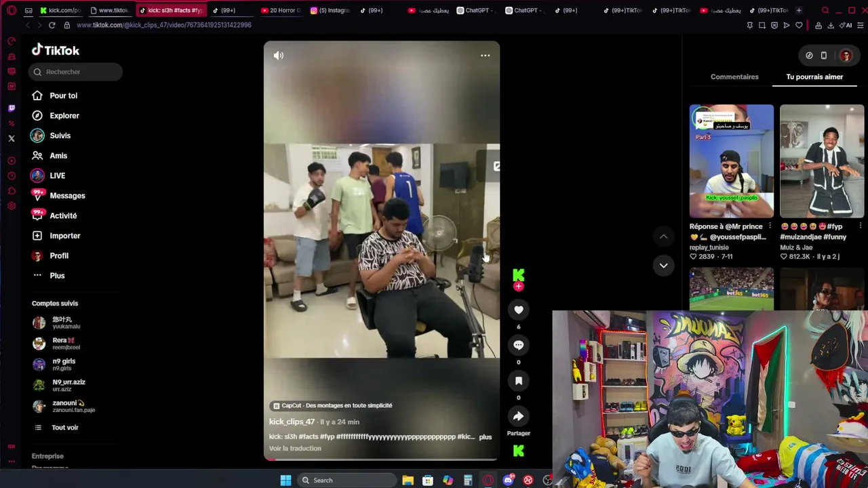Open the Windows Start menu
The height and width of the screenshot is (488, 868).
(285, 481)
